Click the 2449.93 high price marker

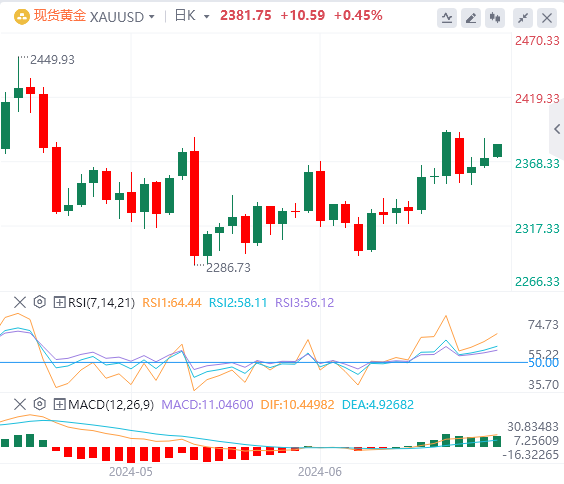(52, 59)
